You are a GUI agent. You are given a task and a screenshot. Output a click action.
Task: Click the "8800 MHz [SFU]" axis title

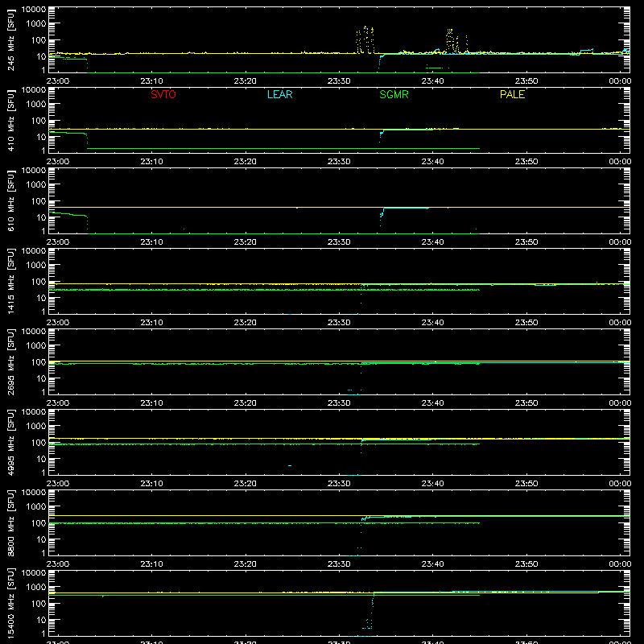11,522
